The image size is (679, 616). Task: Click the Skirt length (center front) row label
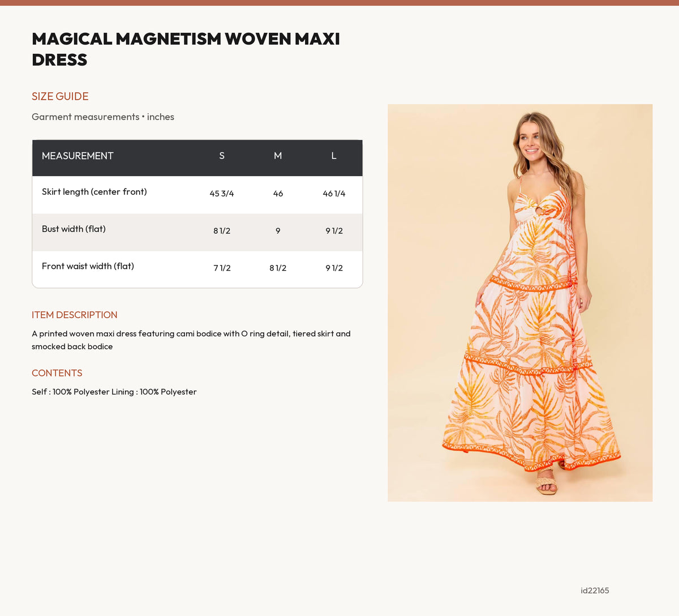click(x=94, y=192)
